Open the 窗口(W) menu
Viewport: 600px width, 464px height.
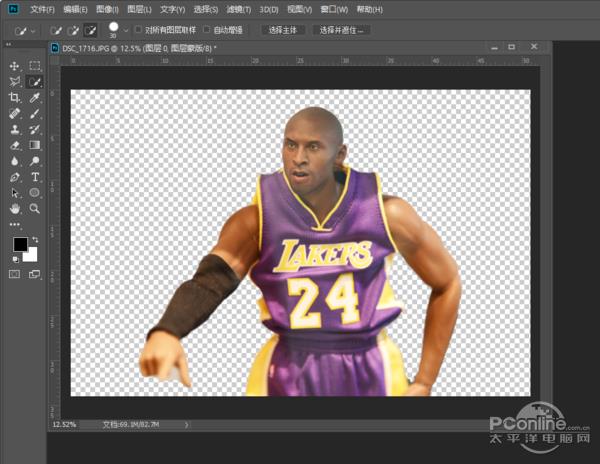(334, 9)
